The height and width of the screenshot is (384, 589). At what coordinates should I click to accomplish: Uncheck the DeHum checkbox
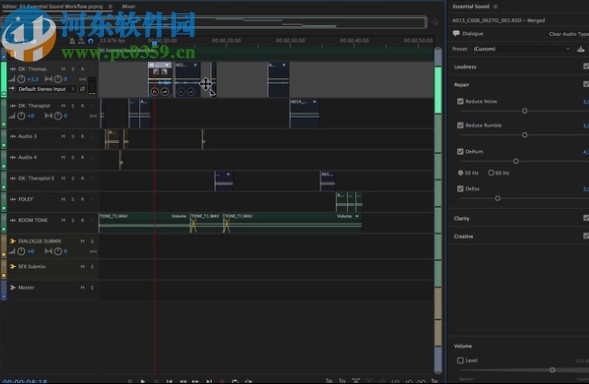click(460, 151)
